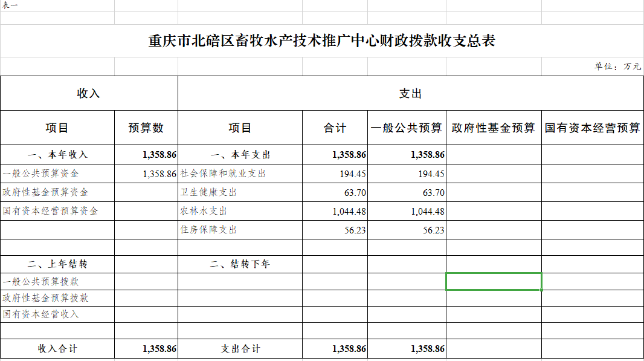
Task: Click 一般公共预算 value 1,044.48 for 农林水支出
Action: 407,211
